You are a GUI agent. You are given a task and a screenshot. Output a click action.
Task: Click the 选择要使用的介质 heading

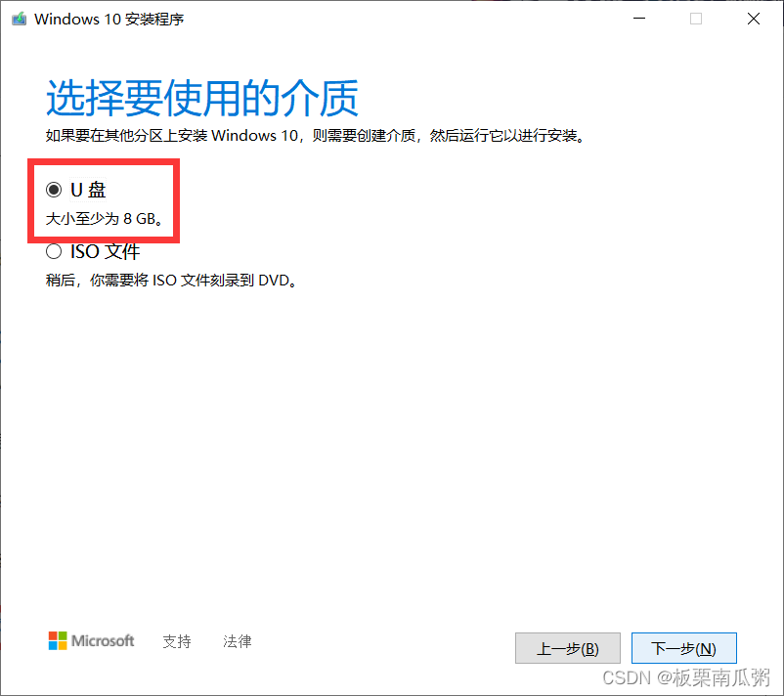pyautogui.click(x=202, y=98)
